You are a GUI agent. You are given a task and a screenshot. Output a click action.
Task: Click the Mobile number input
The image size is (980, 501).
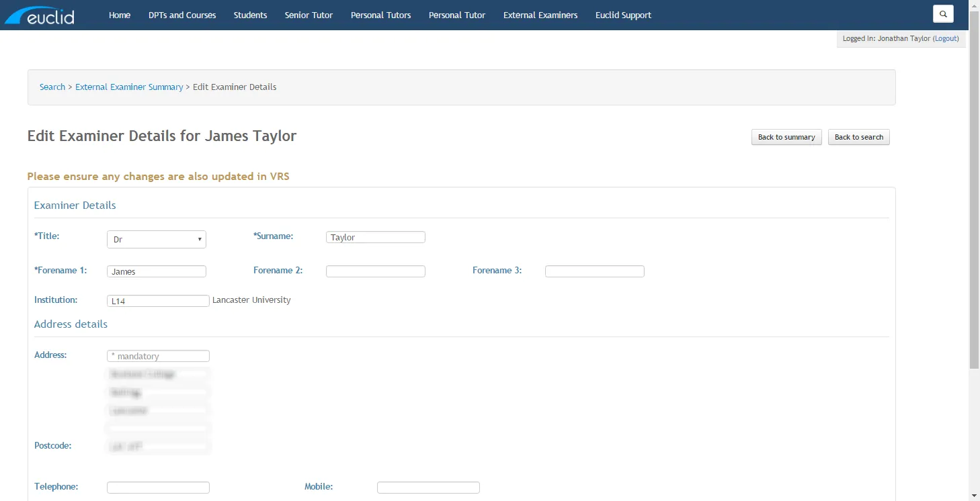pyautogui.click(x=427, y=488)
